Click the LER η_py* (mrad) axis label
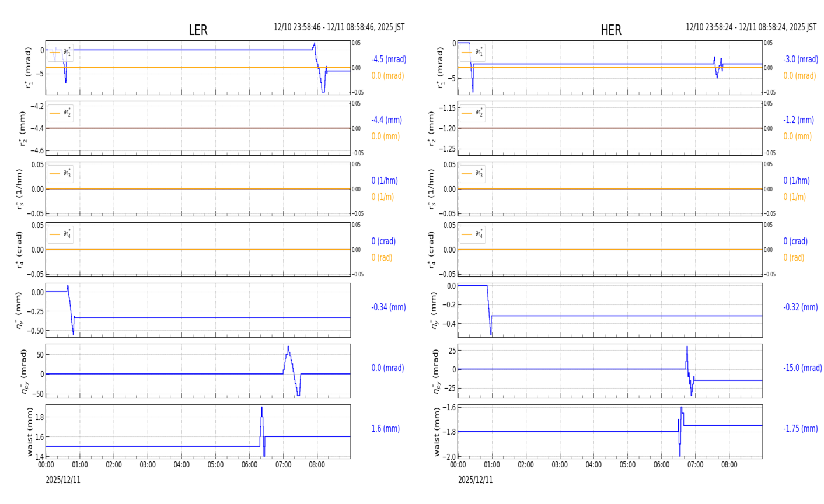Screen dimensions: 824x504 pyautogui.click(x=24, y=371)
